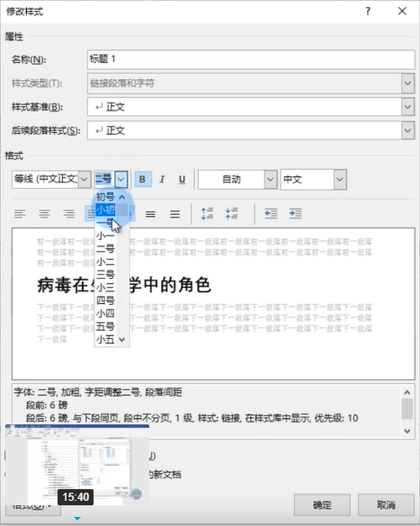Open the 后续段落样式 dropdown

tap(408, 130)
